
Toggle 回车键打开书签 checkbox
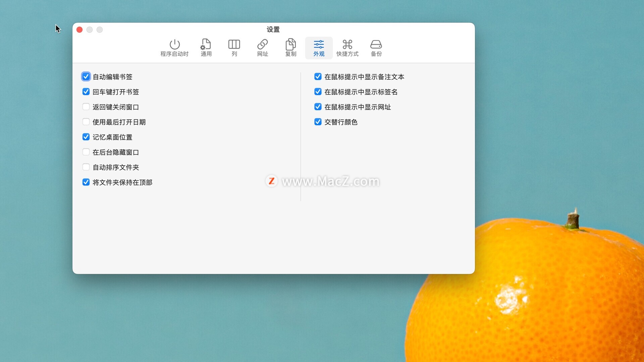click(x=86, y=92)
